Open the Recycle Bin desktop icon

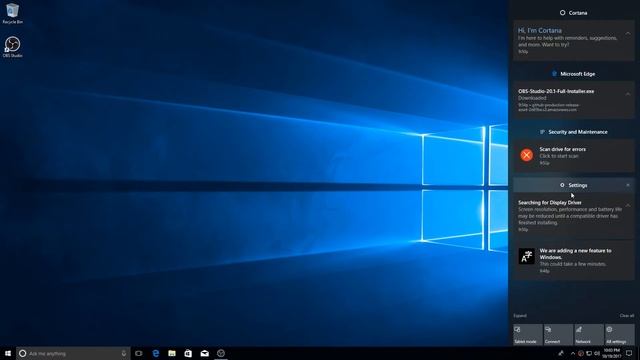click(x=12, y=13)
